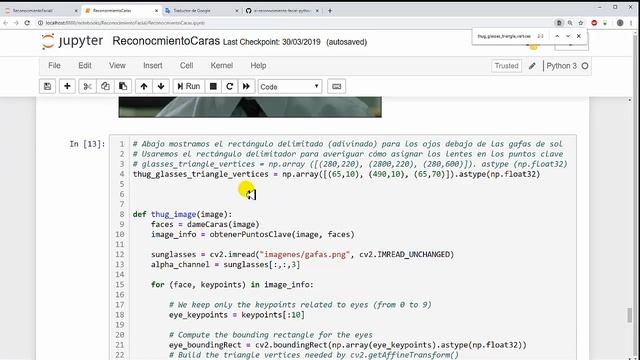Go to previous find result

557,36
